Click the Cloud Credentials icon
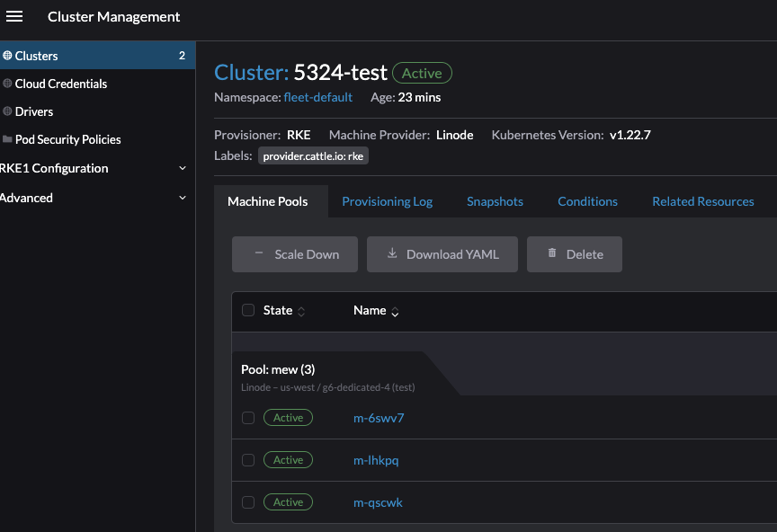Viewport: 777px width, 532px height. pyautogui.click(x=8, y=84)
